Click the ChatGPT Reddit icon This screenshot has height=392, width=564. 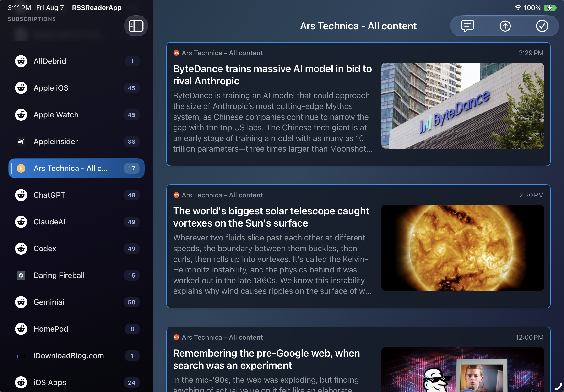point(21,195)
